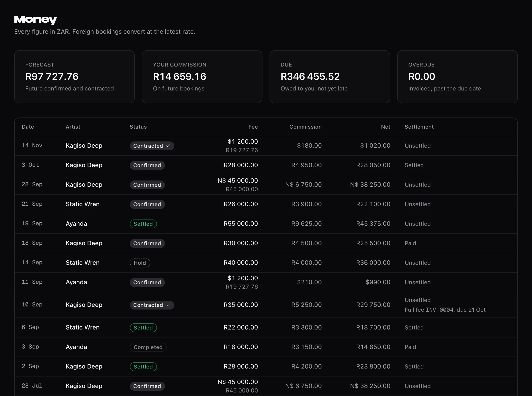Click the commission R3 300.00
The height and width of the screenshot is (396, 532).
click(x=307, y=327)
